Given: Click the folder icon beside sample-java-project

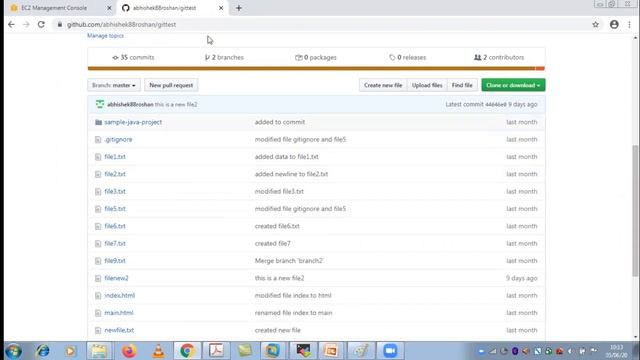Looking at the screenshot, I should point(98,122).
